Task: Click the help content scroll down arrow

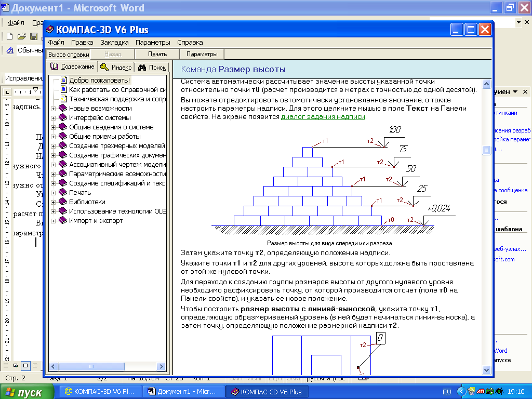Action: pyautogui.click(x=486, y=370)
